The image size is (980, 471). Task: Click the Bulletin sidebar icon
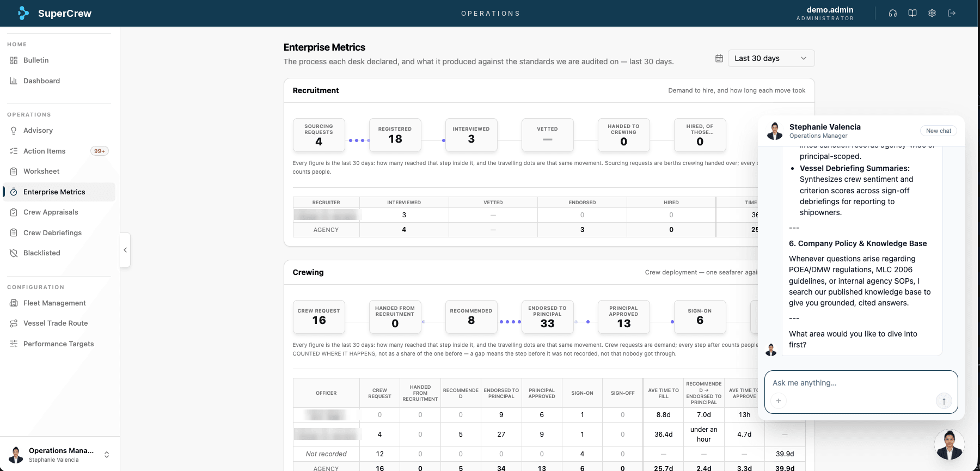(14, 60)
